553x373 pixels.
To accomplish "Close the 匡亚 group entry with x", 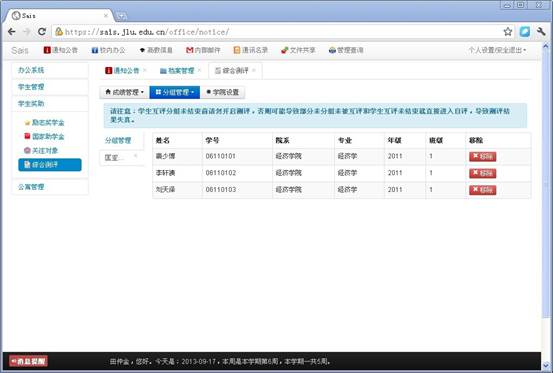I will tap(136, 156).
